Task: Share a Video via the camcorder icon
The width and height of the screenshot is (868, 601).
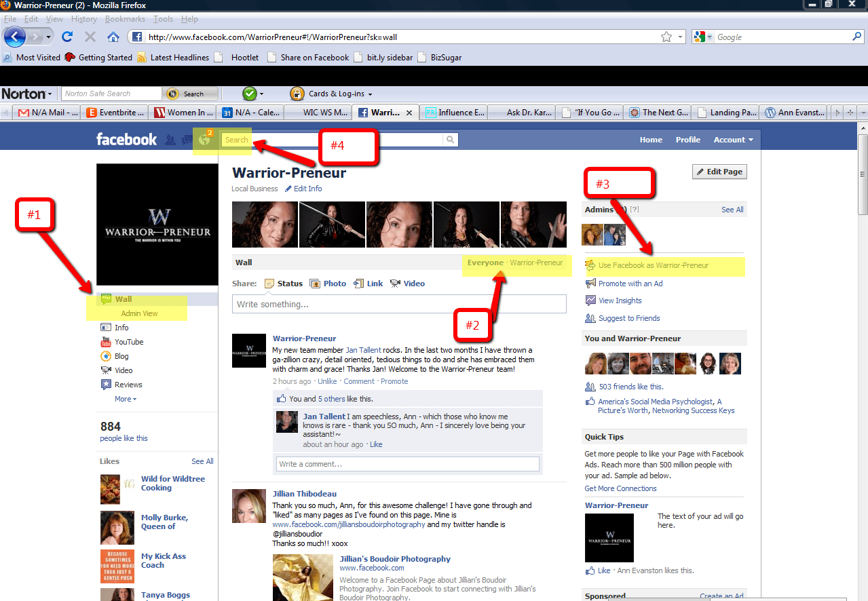Action: pyautogui.click(x=396, y=283)
